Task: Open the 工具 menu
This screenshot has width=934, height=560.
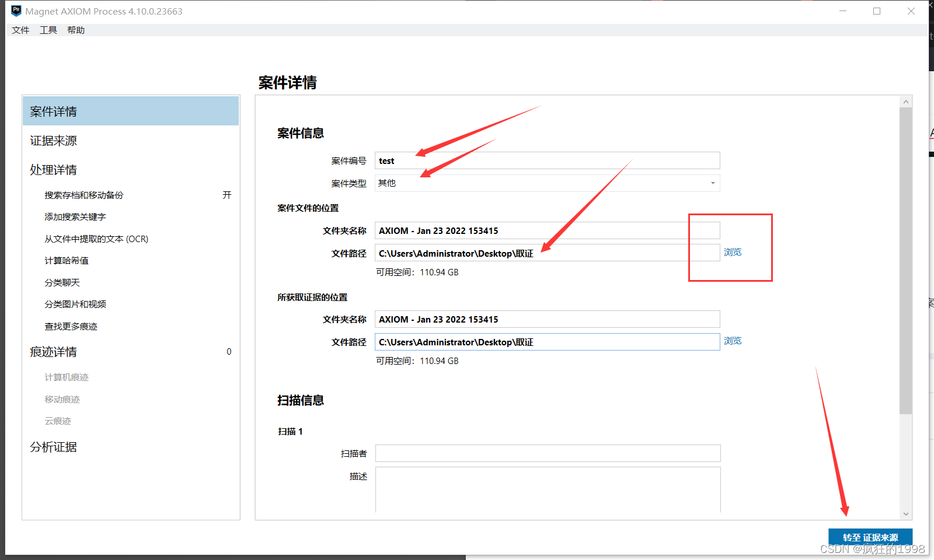Action: click(x=48, y=30)
